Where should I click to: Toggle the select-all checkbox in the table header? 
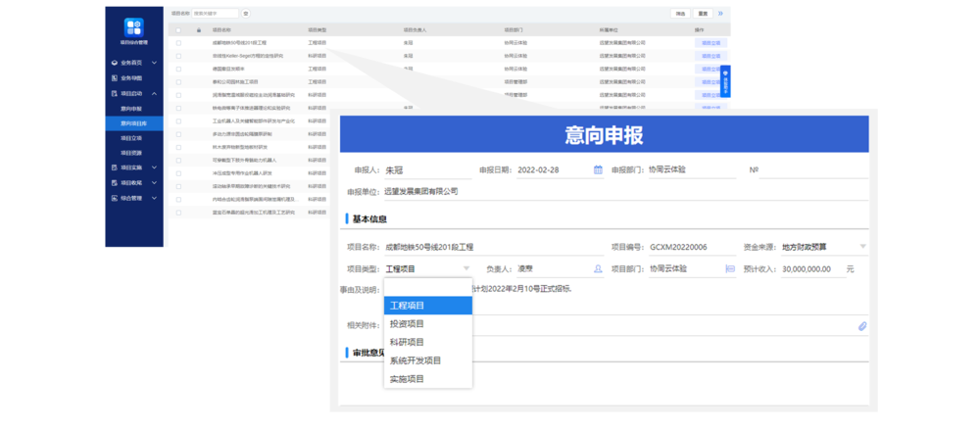click(178, 30)
